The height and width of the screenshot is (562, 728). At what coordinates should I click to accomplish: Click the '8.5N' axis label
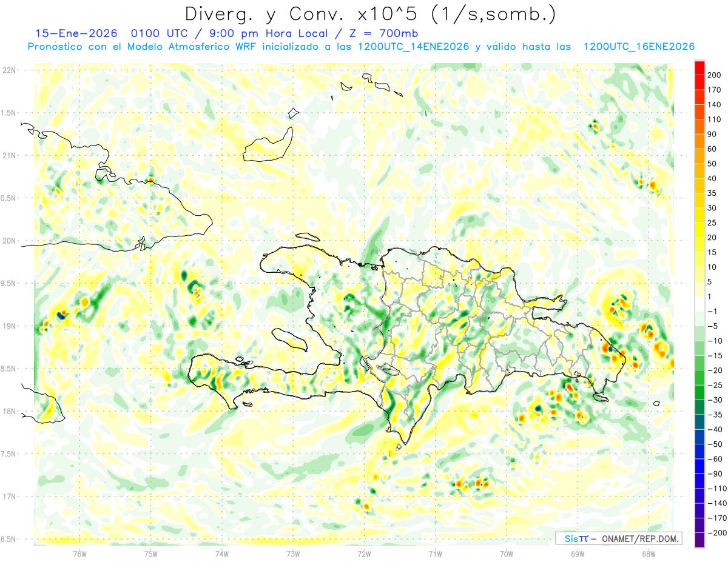coord(9,369)
